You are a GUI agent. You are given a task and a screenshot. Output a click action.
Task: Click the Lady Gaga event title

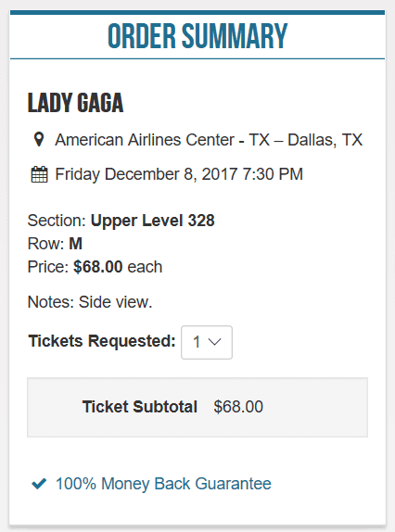pyautogui.click(x=75, y=103)
